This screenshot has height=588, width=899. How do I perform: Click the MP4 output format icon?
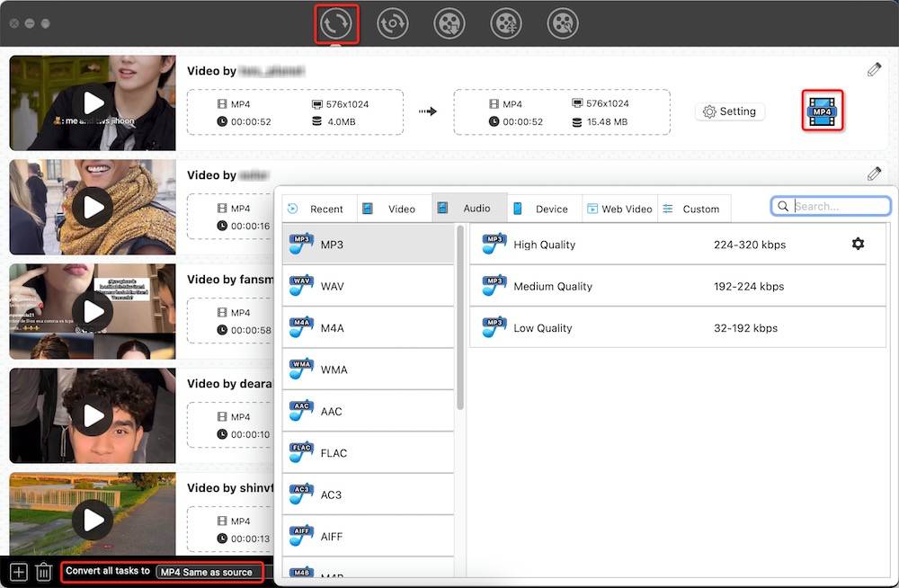point(823,111)
